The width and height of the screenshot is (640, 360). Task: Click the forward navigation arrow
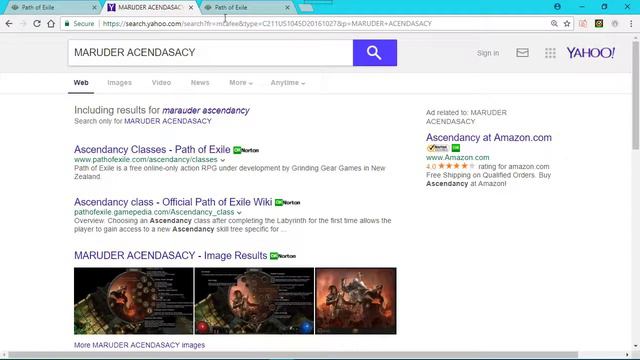click(x=23, y=24)
